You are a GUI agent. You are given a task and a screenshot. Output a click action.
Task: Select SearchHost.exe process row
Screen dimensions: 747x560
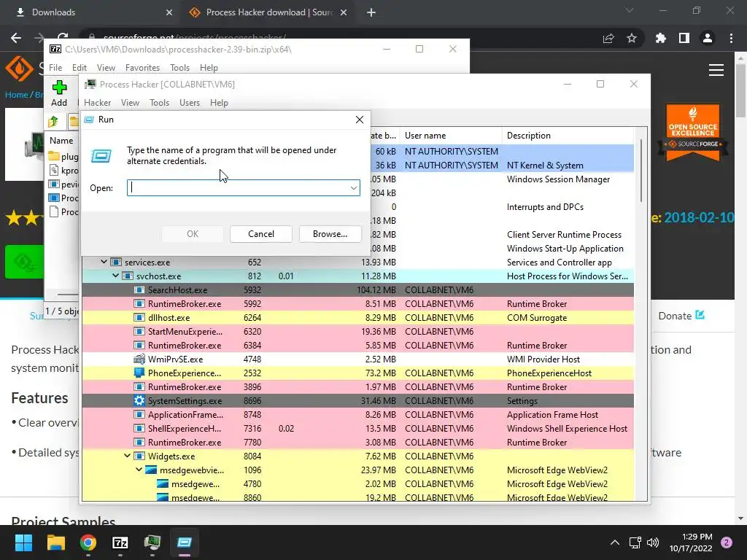[357, 290]
